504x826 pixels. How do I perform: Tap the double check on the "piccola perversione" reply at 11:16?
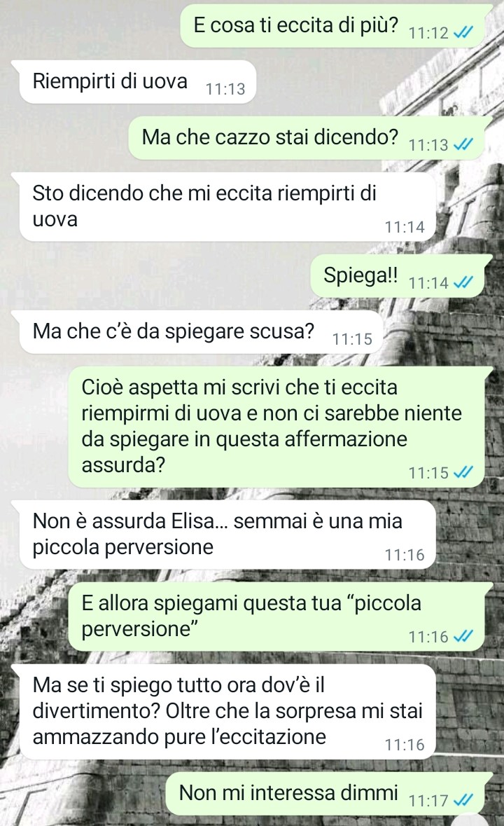[463, 637]
